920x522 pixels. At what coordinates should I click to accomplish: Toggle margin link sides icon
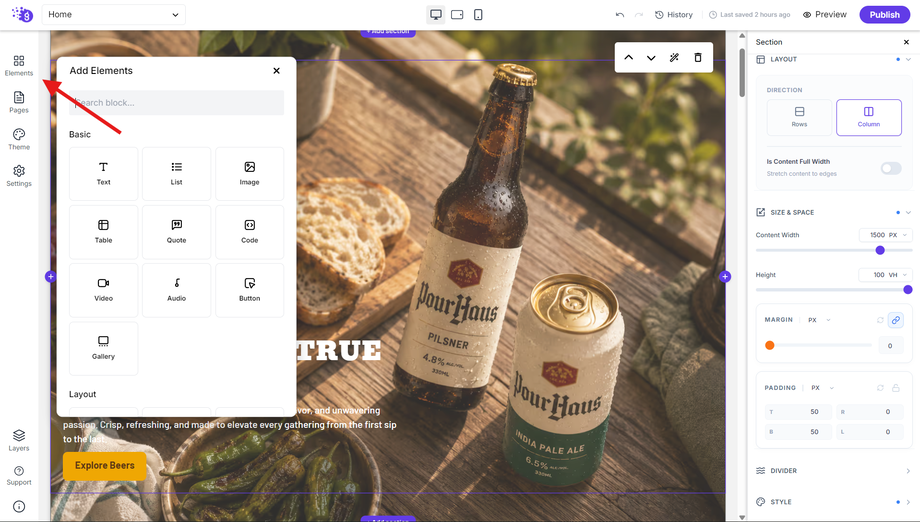point(895,320)
